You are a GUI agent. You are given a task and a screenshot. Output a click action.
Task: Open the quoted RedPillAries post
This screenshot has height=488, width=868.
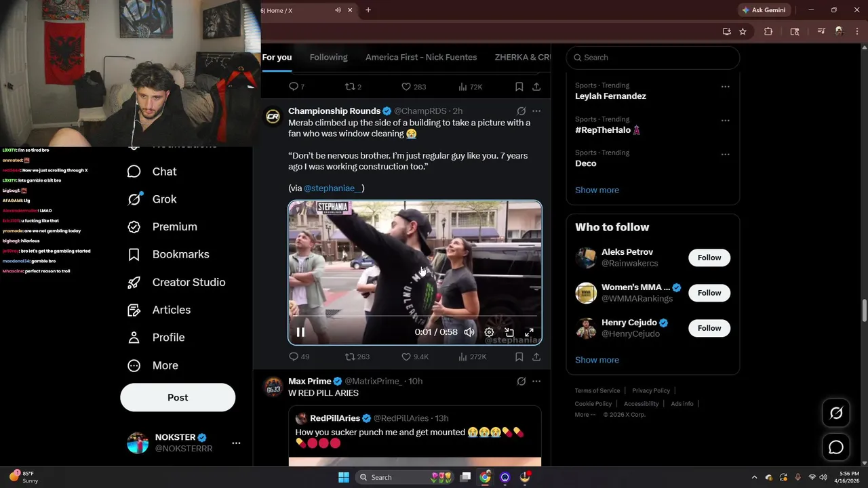click(415, 436)
